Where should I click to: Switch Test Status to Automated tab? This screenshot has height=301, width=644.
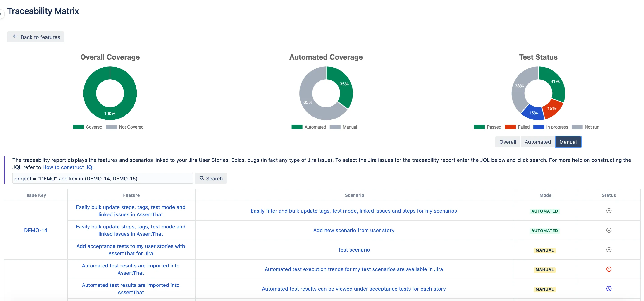point(537,142)
